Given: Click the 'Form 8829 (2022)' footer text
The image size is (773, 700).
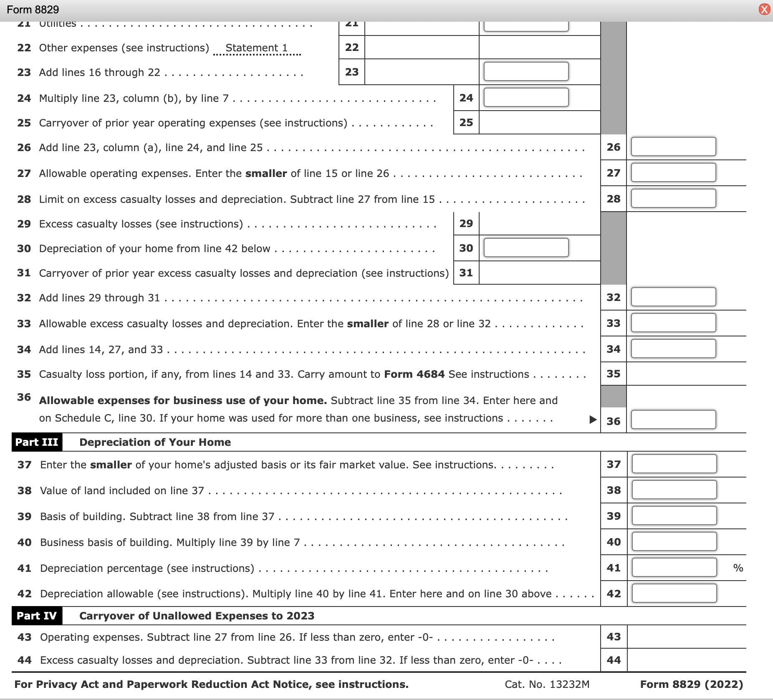Looking at the screenshot, I should point(692,684).
